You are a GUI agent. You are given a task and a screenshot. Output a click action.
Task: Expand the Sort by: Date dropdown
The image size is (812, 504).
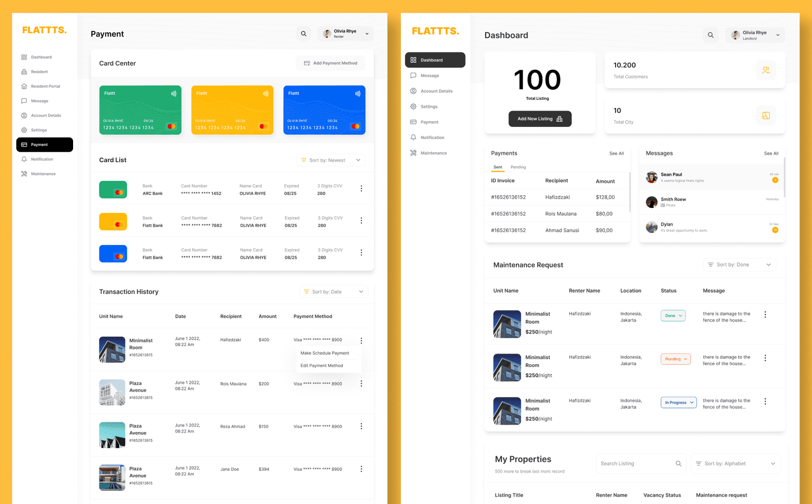[x=333, y=292]
